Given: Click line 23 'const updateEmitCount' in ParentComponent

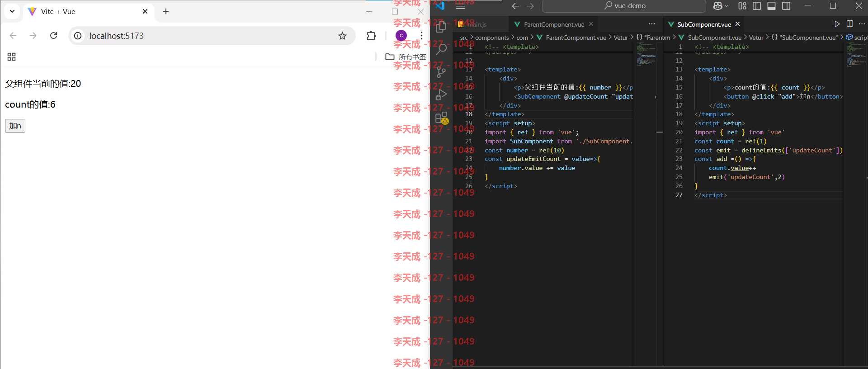Looking at the screenshot, I should click(x=542, y=159).
